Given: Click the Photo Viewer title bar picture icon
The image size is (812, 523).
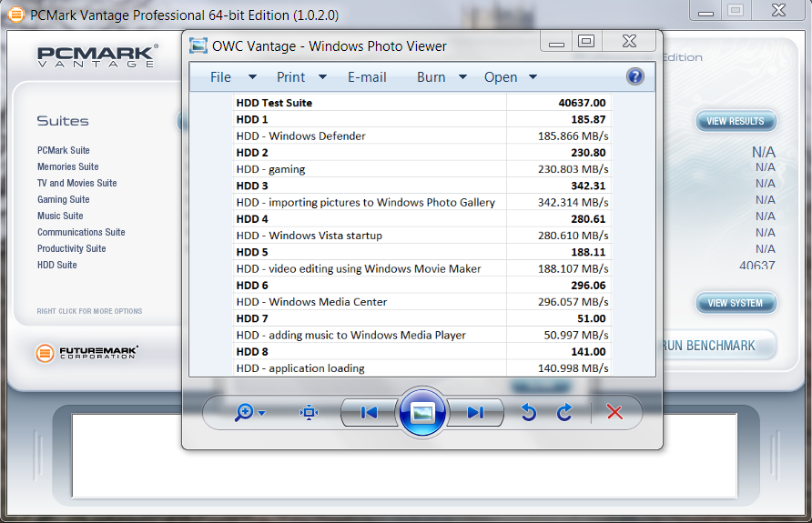Looking at the screenshot, I should 198,45.
